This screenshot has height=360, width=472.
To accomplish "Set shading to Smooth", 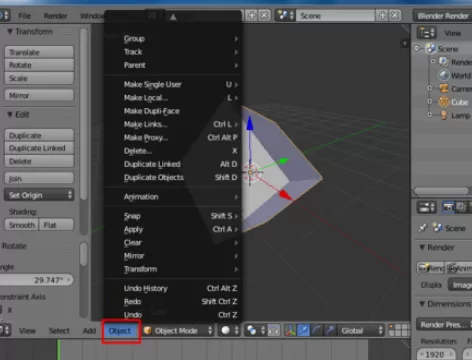I will (x=22, y=225).
